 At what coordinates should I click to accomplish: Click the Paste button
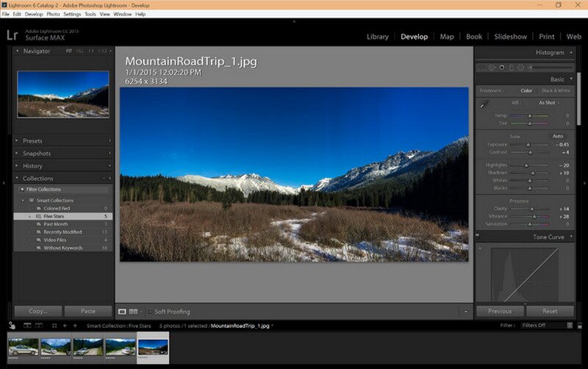(x=88, y=311)
